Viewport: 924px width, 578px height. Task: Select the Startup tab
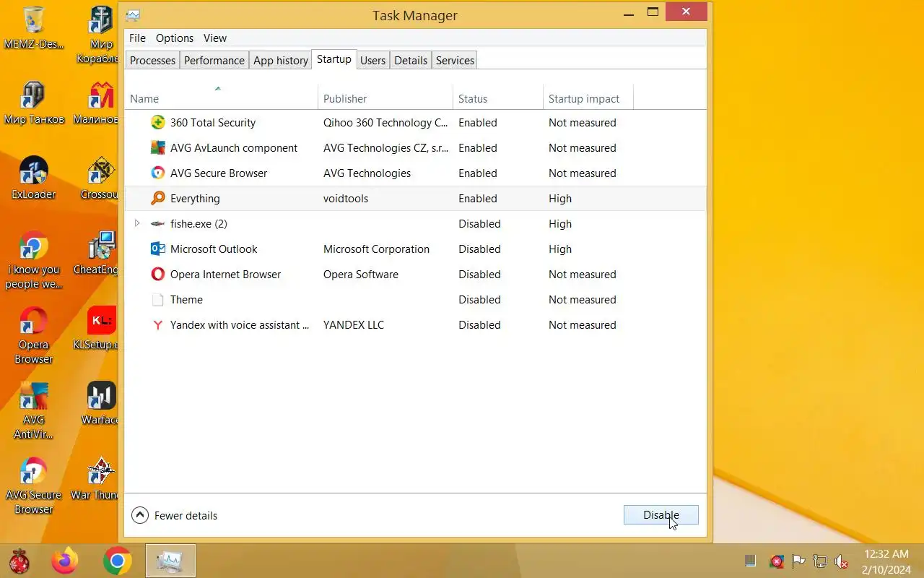334,59
